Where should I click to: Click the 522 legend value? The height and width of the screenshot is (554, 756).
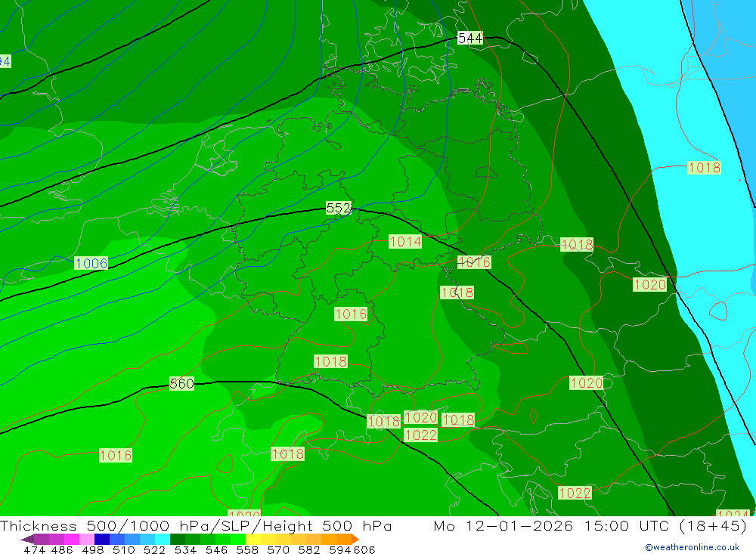154,549
